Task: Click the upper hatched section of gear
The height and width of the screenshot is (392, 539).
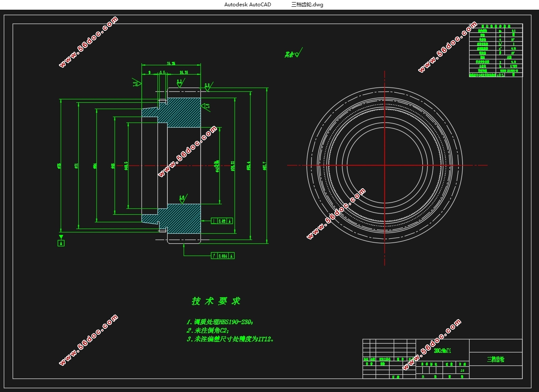Action: [184, 112]
